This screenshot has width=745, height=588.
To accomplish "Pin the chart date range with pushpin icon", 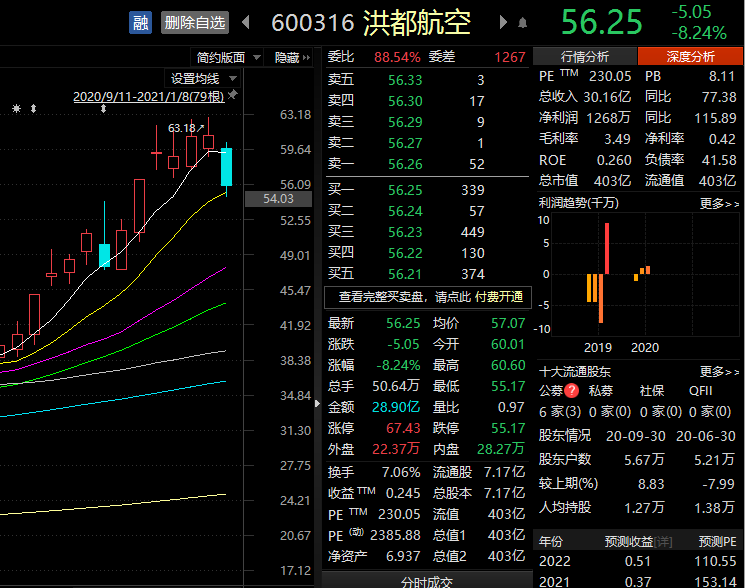I will pos(232,94).
